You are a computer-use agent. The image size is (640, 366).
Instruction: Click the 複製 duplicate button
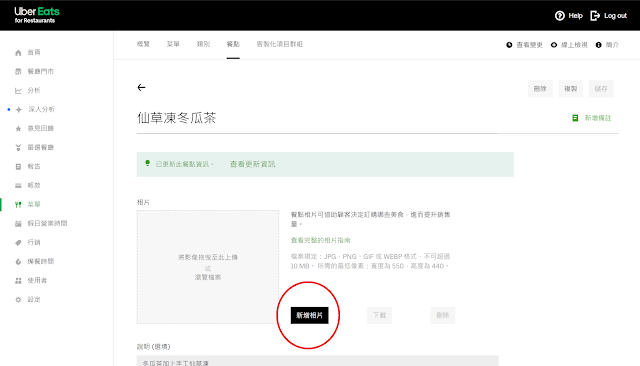tap(571, 89)
